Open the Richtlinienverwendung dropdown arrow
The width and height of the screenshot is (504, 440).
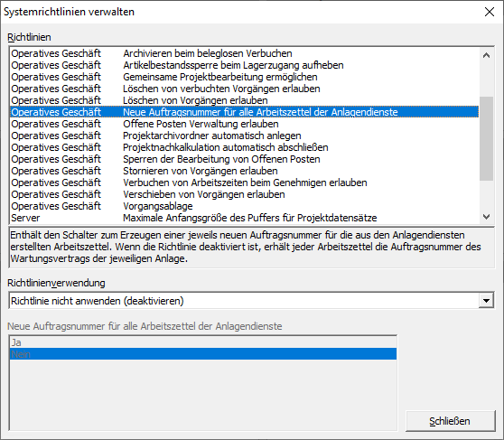[486, 301]
